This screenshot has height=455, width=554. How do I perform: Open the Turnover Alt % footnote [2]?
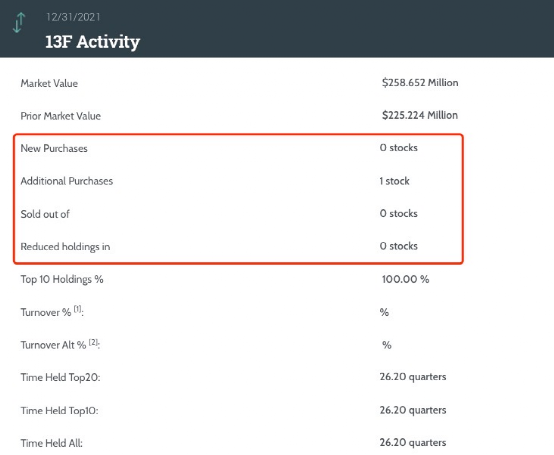pyautogui.click(x=93, y=342)
